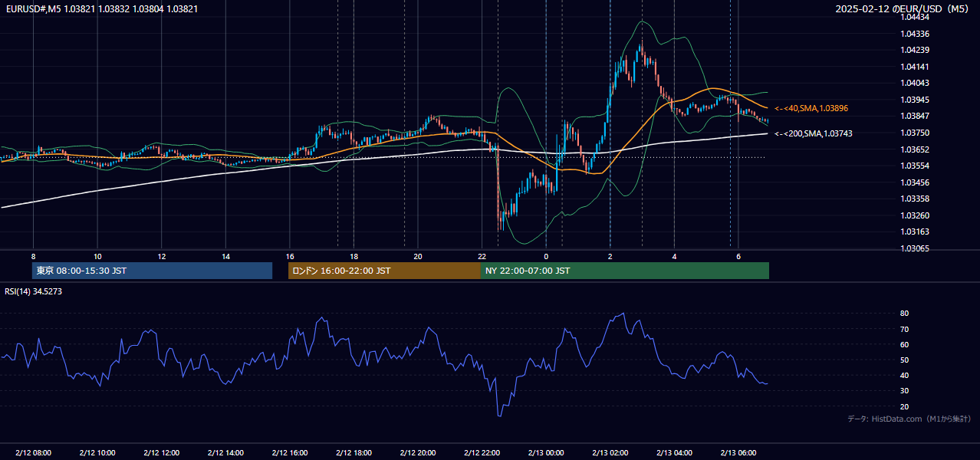Click RSI scale value 30

point(905,391)
